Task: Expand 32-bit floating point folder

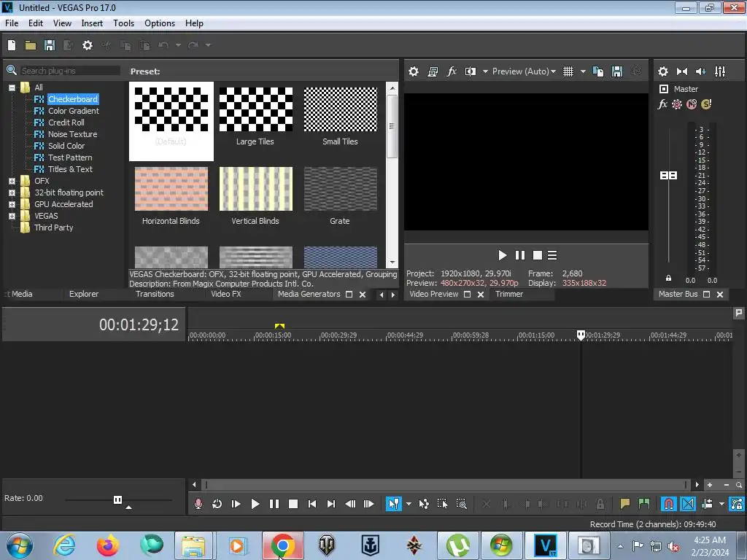Action: coord(12,192)
